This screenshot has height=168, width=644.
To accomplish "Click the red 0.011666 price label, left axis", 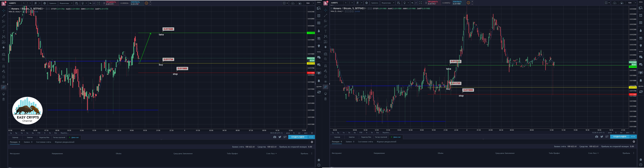I will [311, 73].
